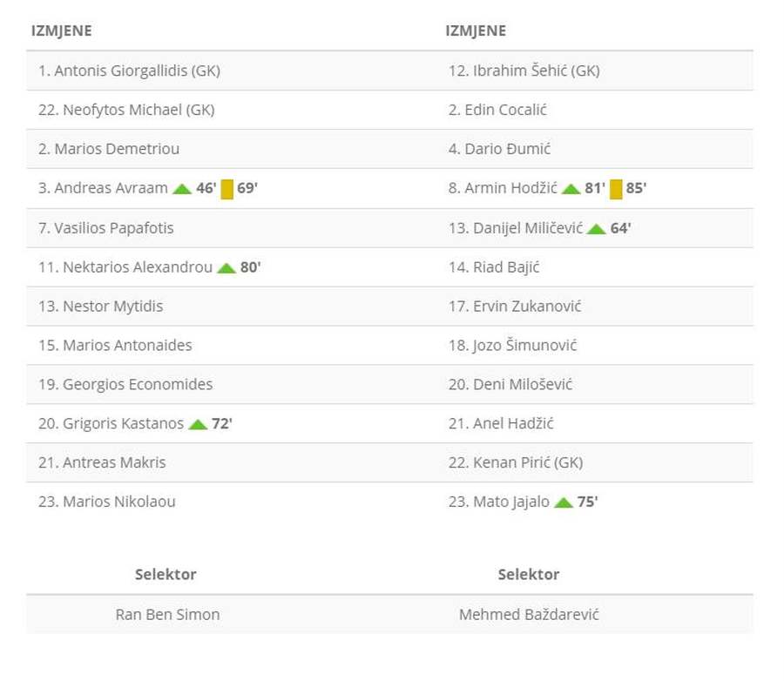Open Kenan Pirić (GK) entry
Image resolution: width=784 pixels, height=681 pixels.
[516, 463]
